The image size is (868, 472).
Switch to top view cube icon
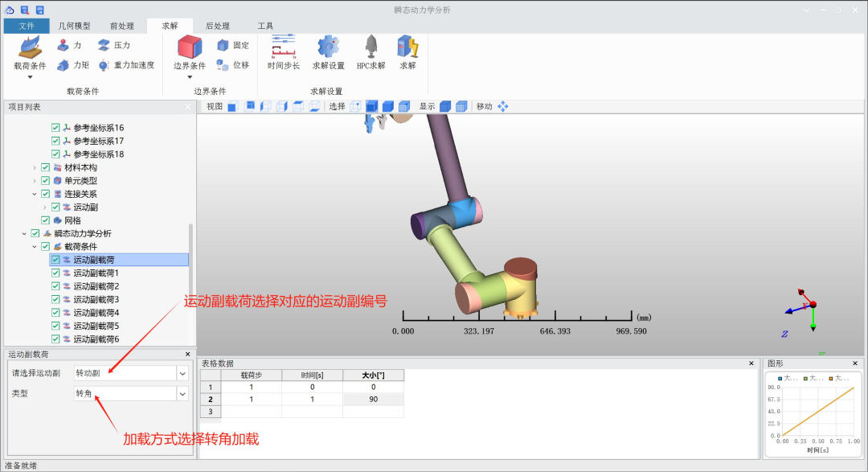point(298,106)
